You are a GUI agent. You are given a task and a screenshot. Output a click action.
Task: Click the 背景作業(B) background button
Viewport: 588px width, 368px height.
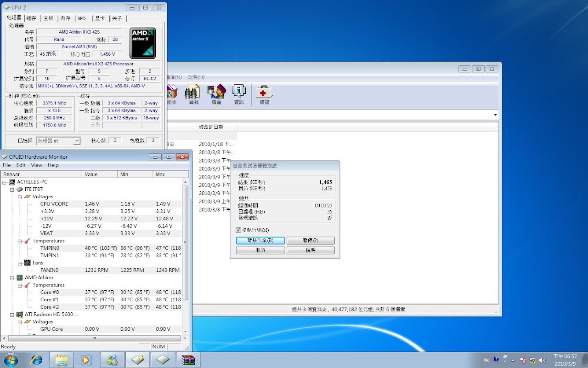pyautogui.click(x=260, y=241)
